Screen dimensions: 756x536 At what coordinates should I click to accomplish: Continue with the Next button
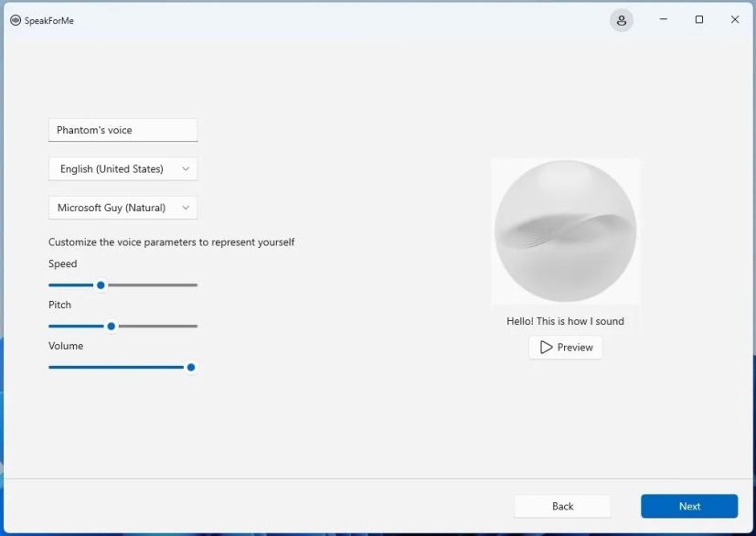pyautogui.click(x=689, y=506)
